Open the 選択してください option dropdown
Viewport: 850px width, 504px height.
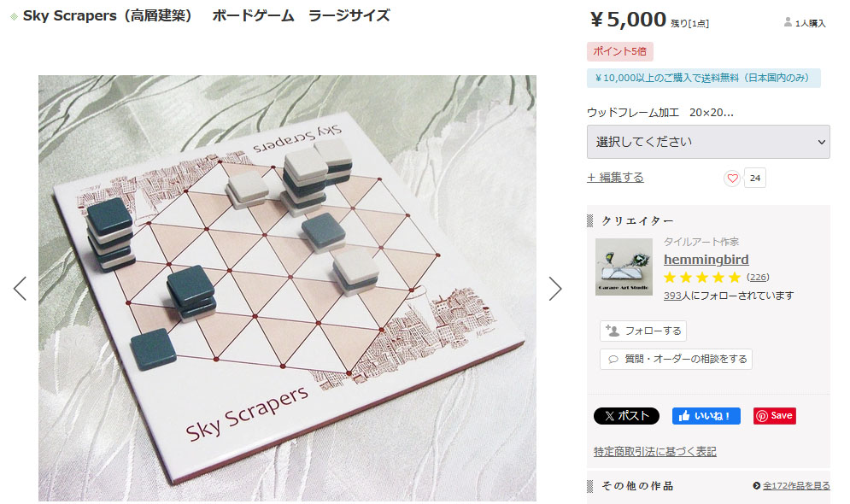pos(708,142)
